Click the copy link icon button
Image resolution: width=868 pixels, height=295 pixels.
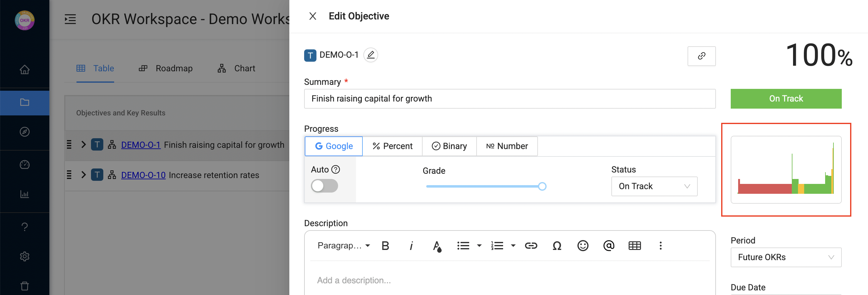[x=701, y=56]
